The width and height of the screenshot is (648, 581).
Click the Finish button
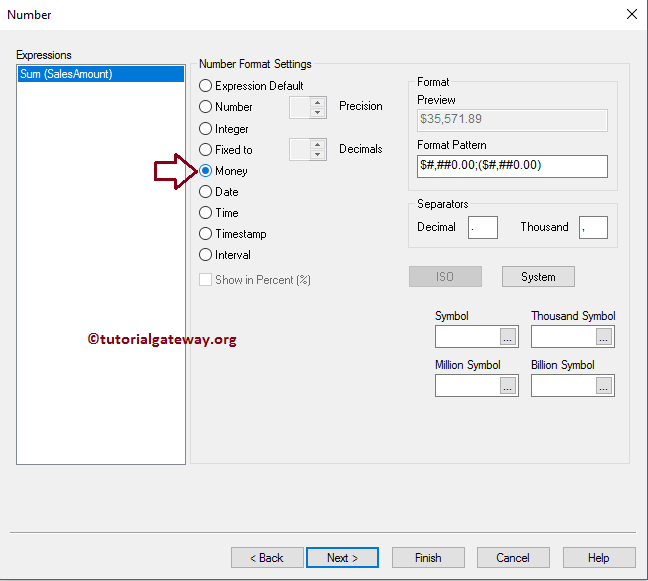[x=428, y=558]
